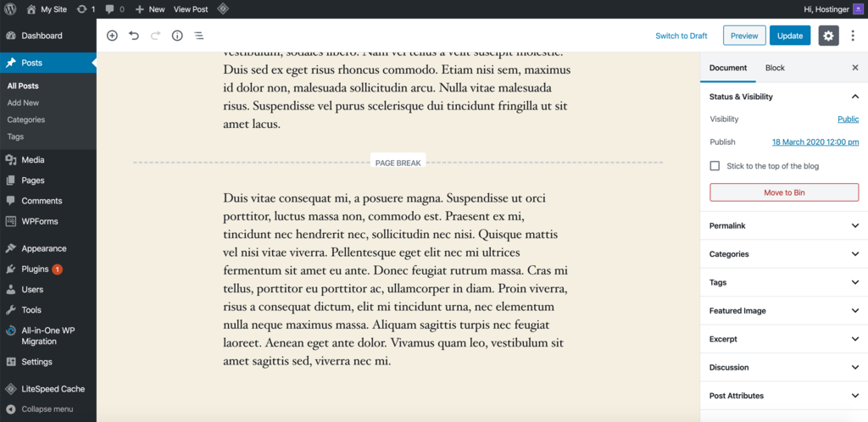Screen dimensions: 868x422
Task: Expand the Post Attributes panel
Action: 784,396
